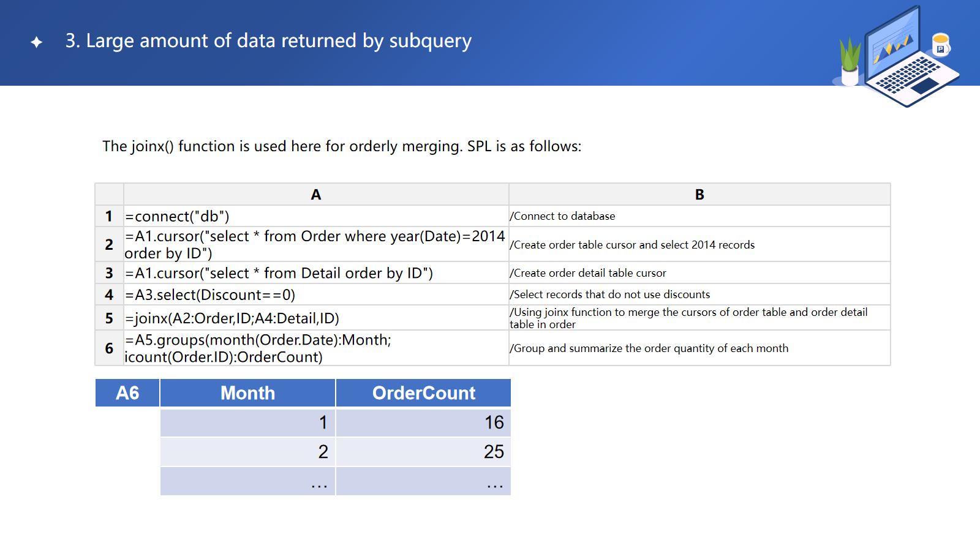980x551 pixels.
Task: Click the OrderCount column header
Action: [x=423, y=393]
